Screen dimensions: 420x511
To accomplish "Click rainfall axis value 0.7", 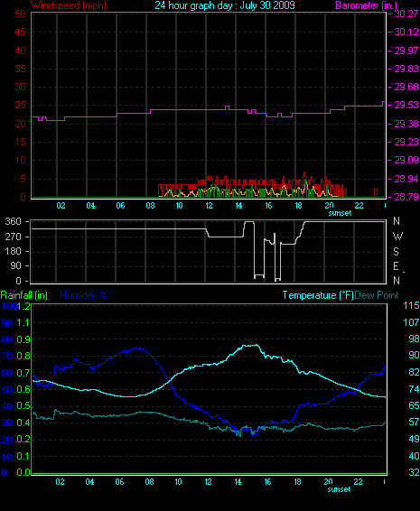I will (x=23, y=373).
